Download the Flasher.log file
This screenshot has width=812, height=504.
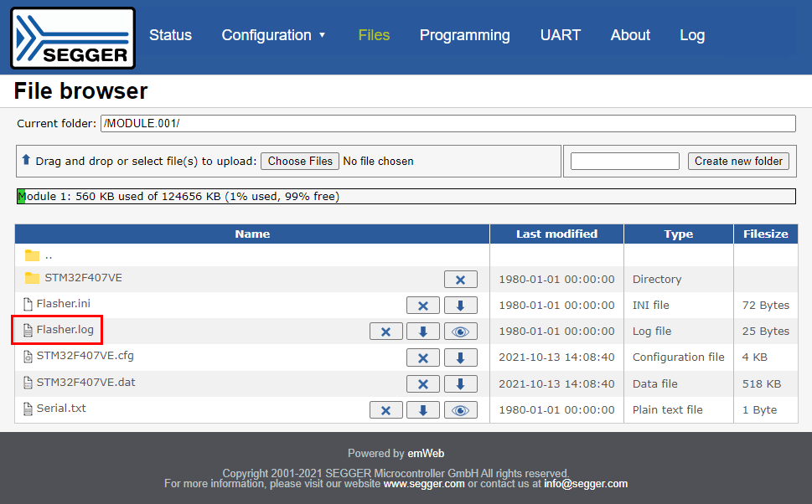(x=422, y=332)
